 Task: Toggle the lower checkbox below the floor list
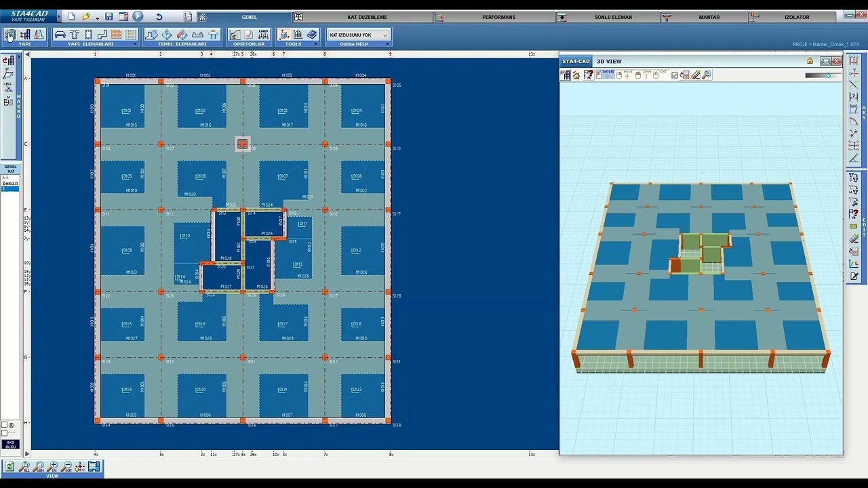click(5, 432)
